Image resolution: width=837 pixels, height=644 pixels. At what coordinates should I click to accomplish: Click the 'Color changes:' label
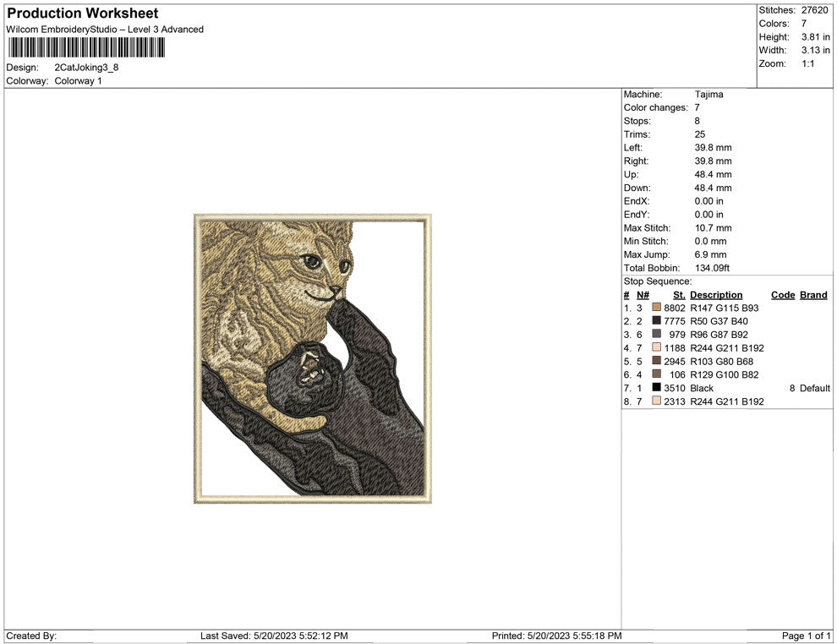point(655,107)
